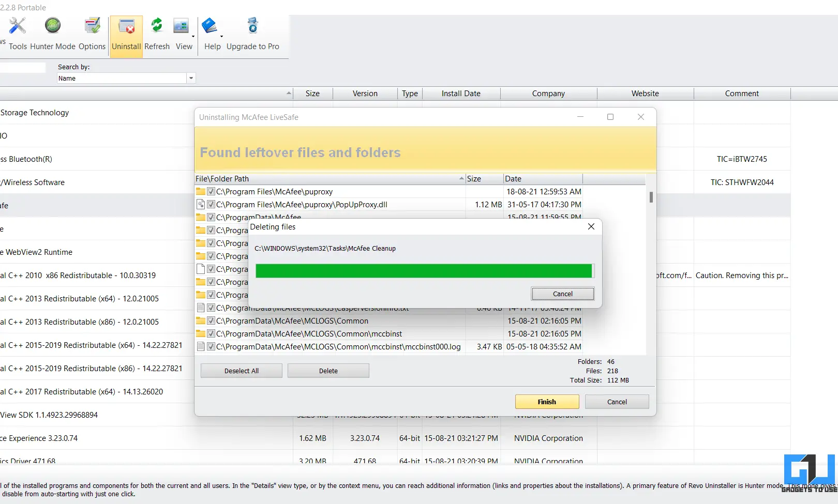838x504 pixels.
Task: Sort program list by Size column
Action: [x=312, y=94]
